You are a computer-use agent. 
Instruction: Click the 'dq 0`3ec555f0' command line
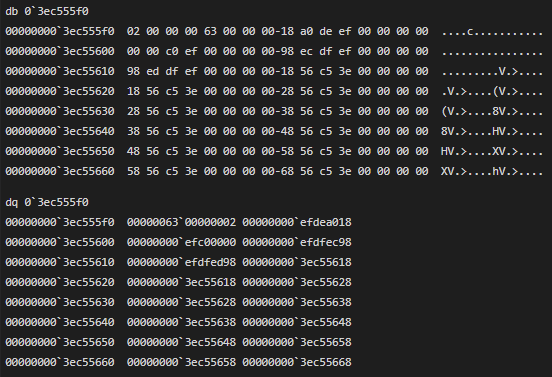[47, 202]
